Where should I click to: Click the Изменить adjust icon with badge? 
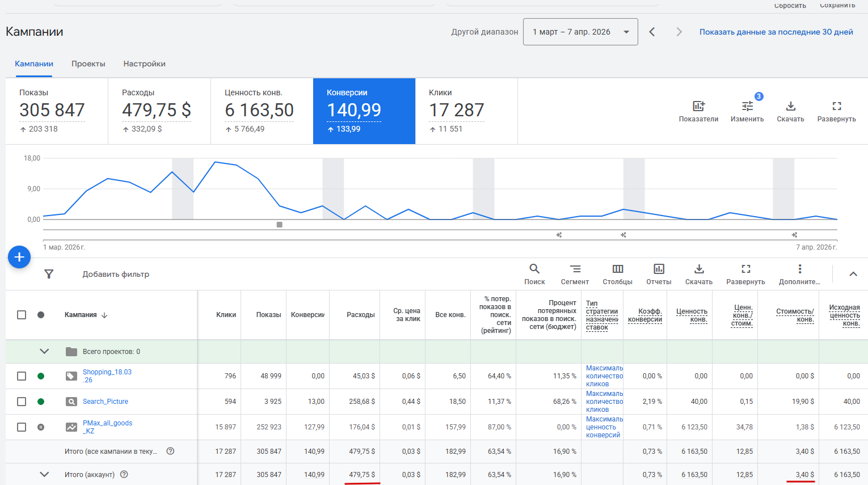(747, 106)
